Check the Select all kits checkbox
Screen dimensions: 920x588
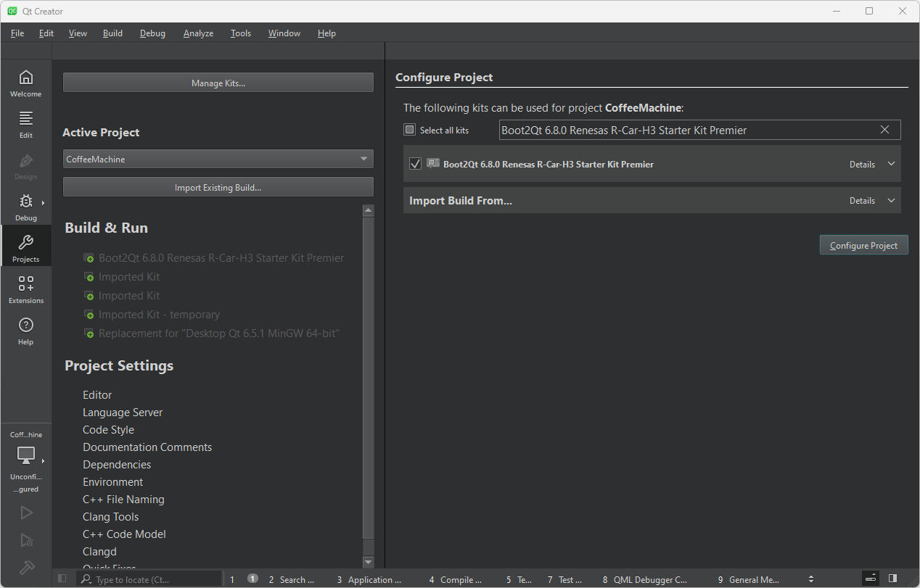(410, 130)
